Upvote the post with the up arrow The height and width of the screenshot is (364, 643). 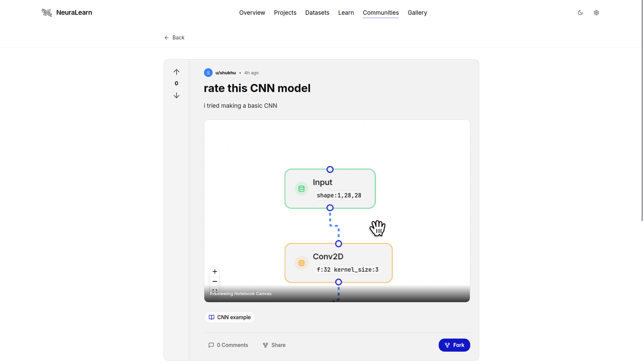[x=176, y=72]
